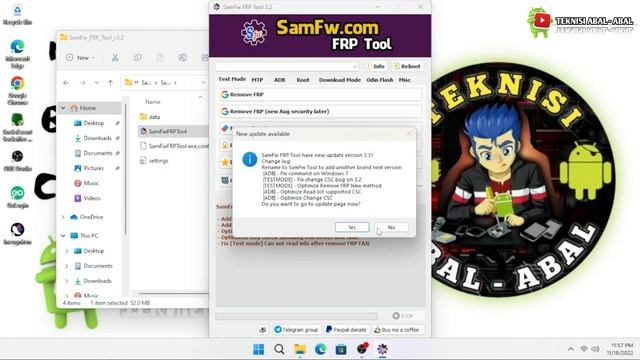The height and width of the screenshot is (360, 640).
Task: Switch to the MTP tab
Action: pos(257,80)
